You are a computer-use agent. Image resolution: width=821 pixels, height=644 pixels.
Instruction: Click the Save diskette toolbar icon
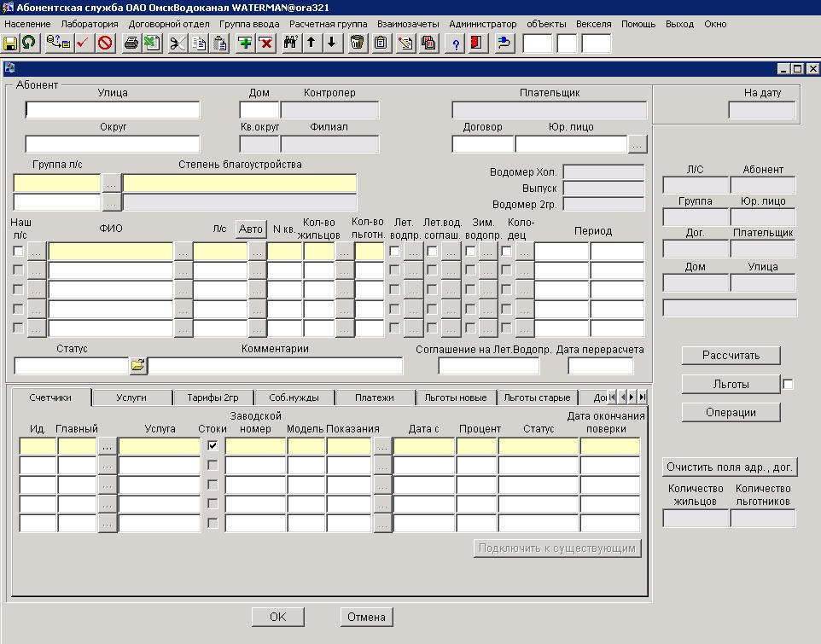click(x=11, y=43)
